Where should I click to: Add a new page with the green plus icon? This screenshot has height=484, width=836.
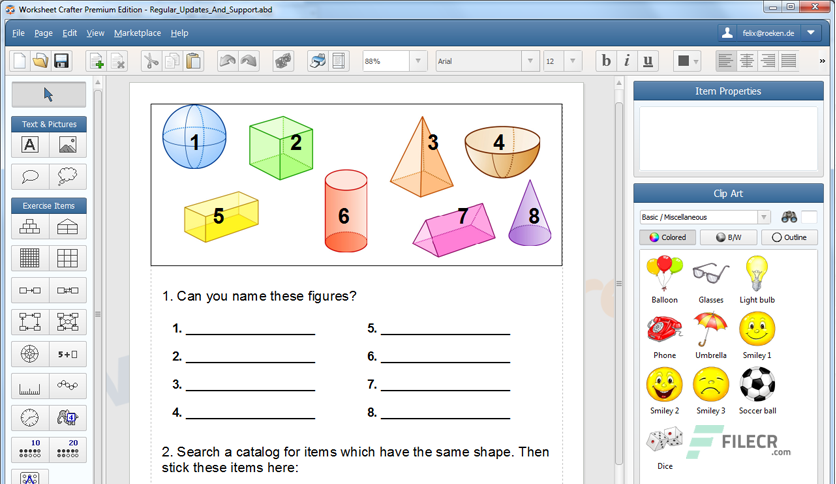[97, 61]
